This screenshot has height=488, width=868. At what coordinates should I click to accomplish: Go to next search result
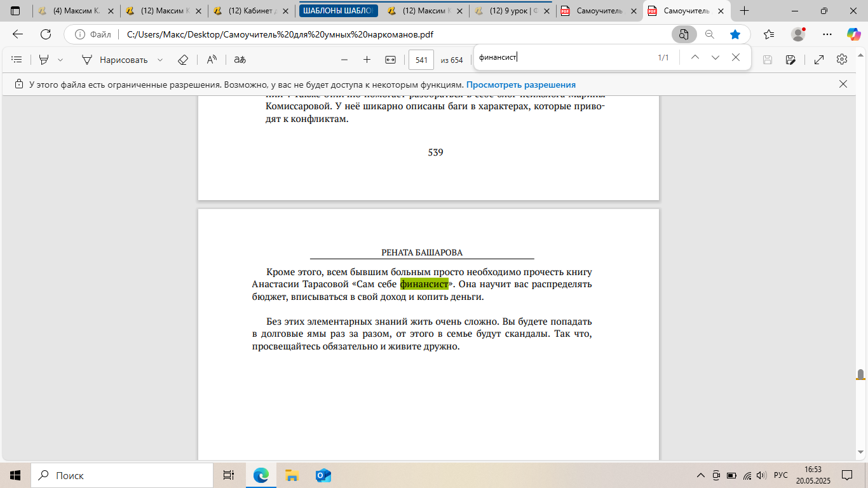click(715, 57)
